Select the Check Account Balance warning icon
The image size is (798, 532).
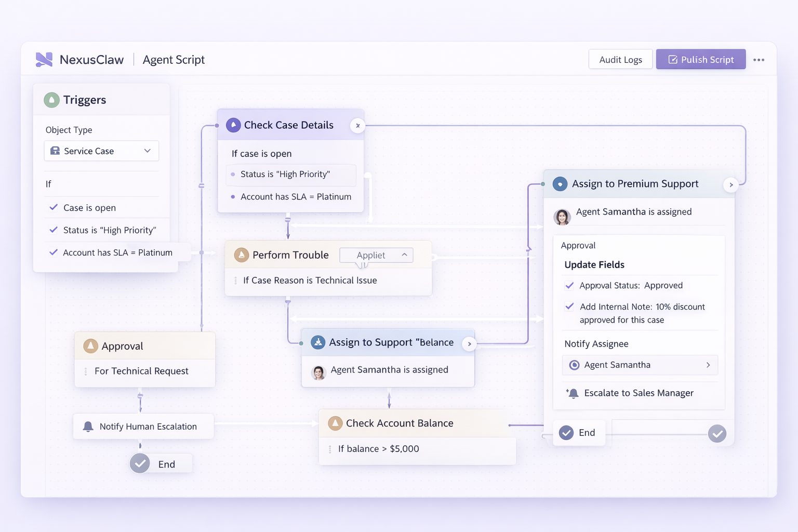(x=335, y=423)
